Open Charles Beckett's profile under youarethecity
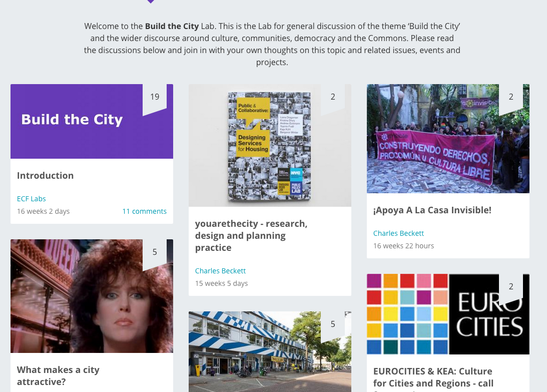Viewport: 547px width, 392px height. pos(220,271)
